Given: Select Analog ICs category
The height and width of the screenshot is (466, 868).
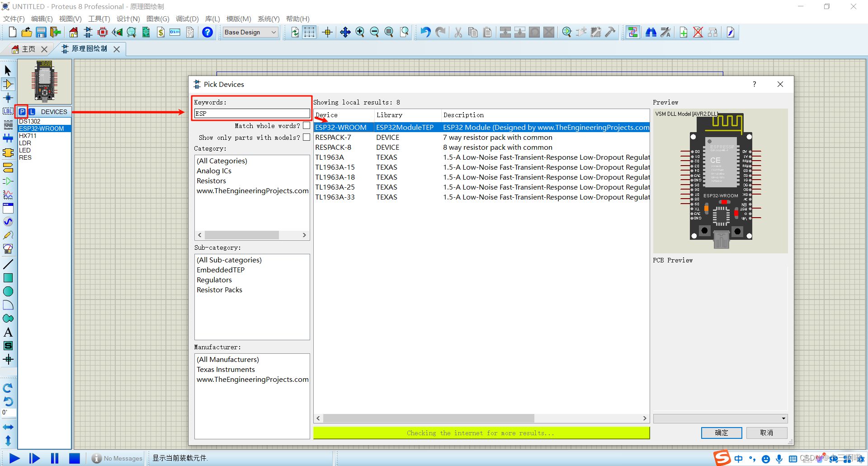Looking at the screenshot, I should pos(214,171).
